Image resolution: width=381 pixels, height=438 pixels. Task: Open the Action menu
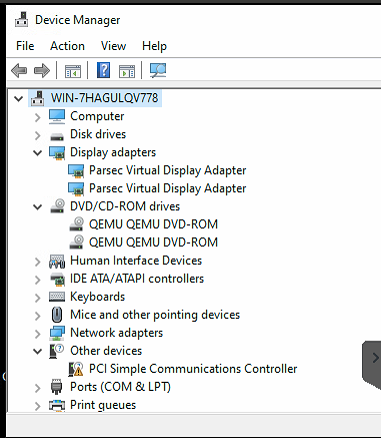(x=67, y=46)
